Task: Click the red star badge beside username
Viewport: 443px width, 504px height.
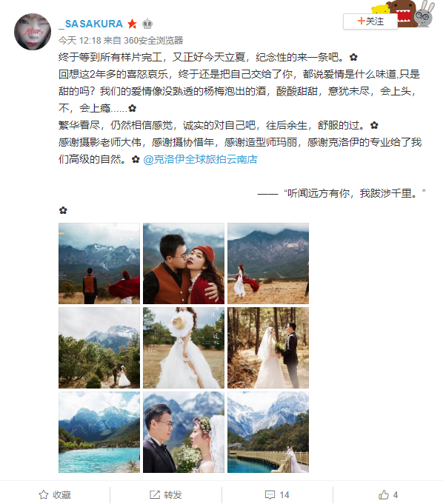Action: [x=132, y=24]
